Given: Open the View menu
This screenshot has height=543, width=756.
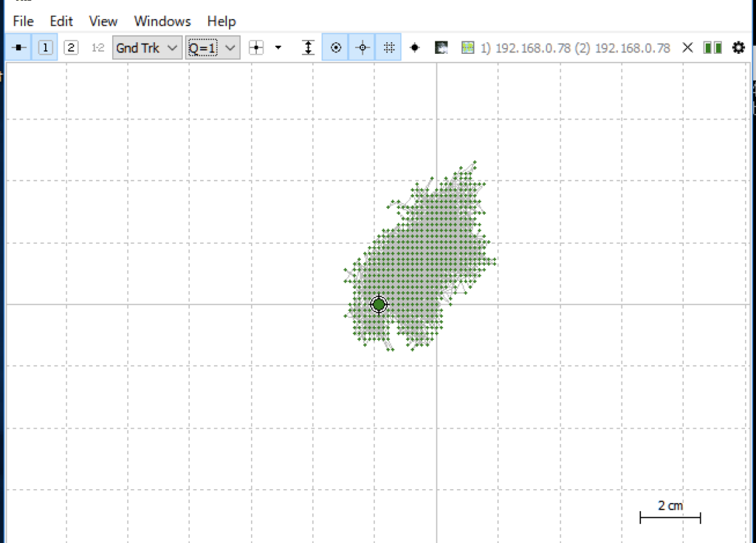Looking at the screenshot, I should [x=103, y=21].
